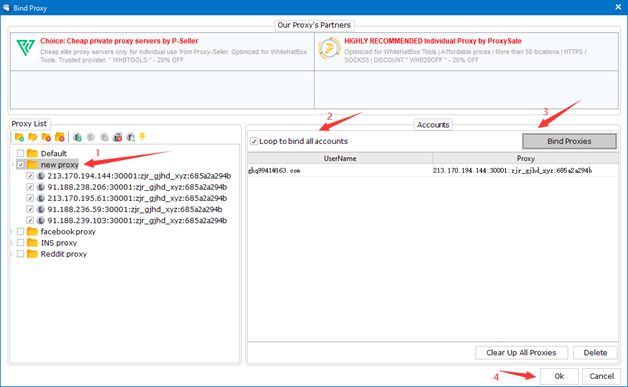Click the Reddit proxy folder icon
The height and width of the screenshot is (387, 628).
(x=32, y=254)
